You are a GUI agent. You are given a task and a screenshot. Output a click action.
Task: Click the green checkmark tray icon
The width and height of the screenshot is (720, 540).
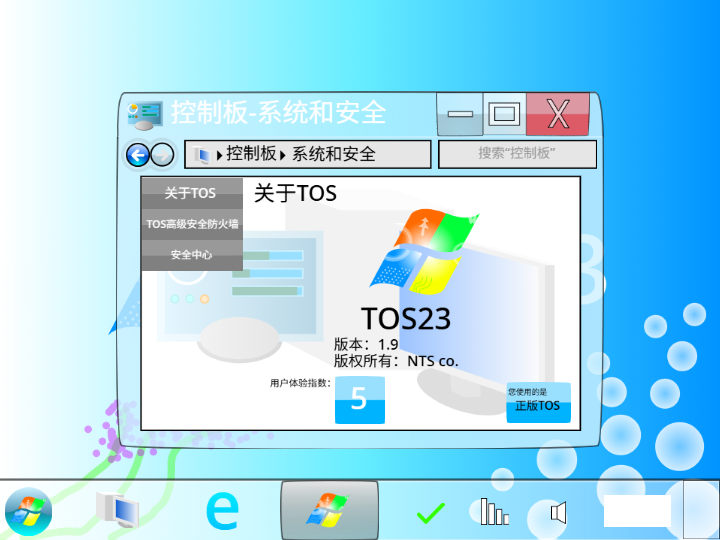[431, 513]
